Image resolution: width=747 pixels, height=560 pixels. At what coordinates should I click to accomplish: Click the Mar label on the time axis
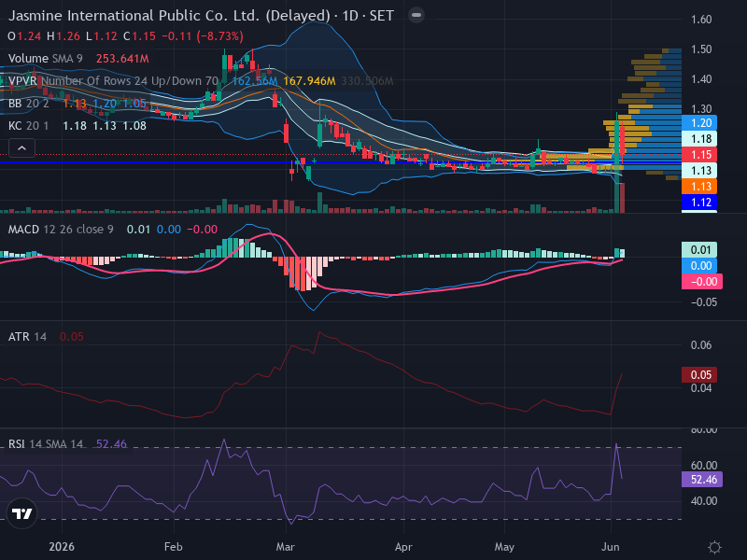pos(285,547)
